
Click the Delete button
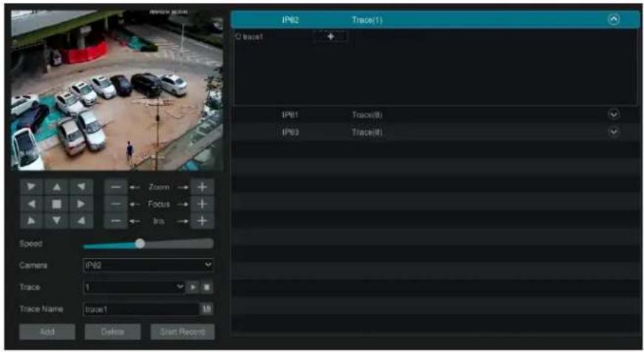tap(112, 331)
